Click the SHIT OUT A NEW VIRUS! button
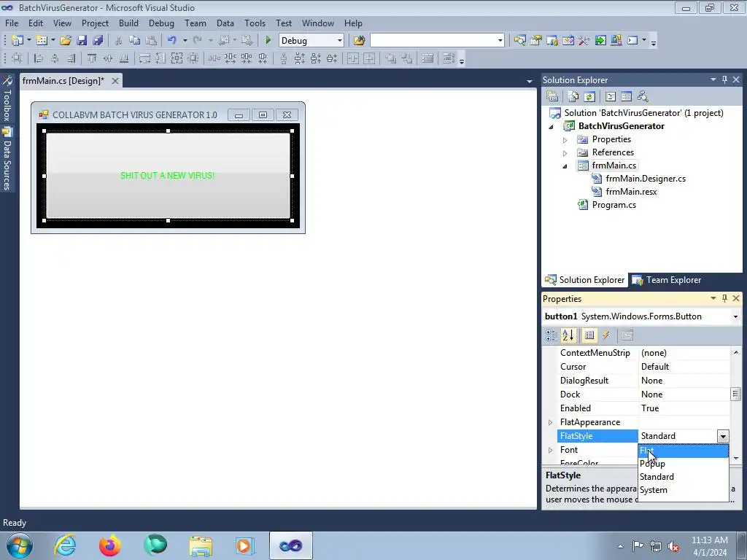 (x=168, y=176)
